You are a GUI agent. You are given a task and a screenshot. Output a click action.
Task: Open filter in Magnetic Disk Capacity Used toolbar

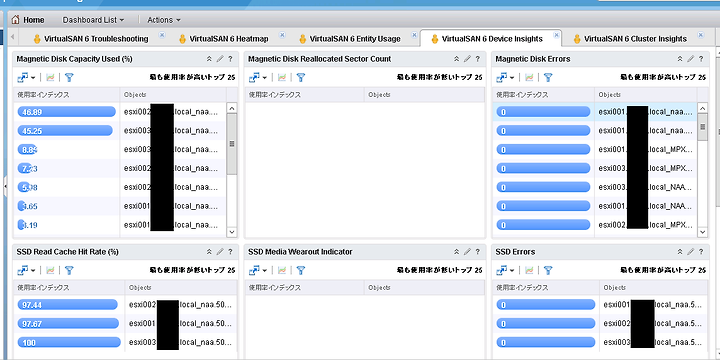(x=69, y=77)
